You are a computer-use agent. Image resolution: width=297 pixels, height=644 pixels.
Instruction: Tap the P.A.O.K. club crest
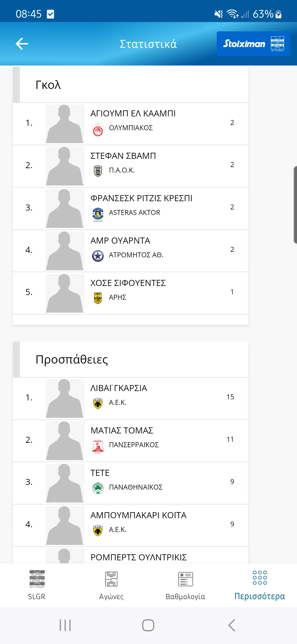(98, 171)
